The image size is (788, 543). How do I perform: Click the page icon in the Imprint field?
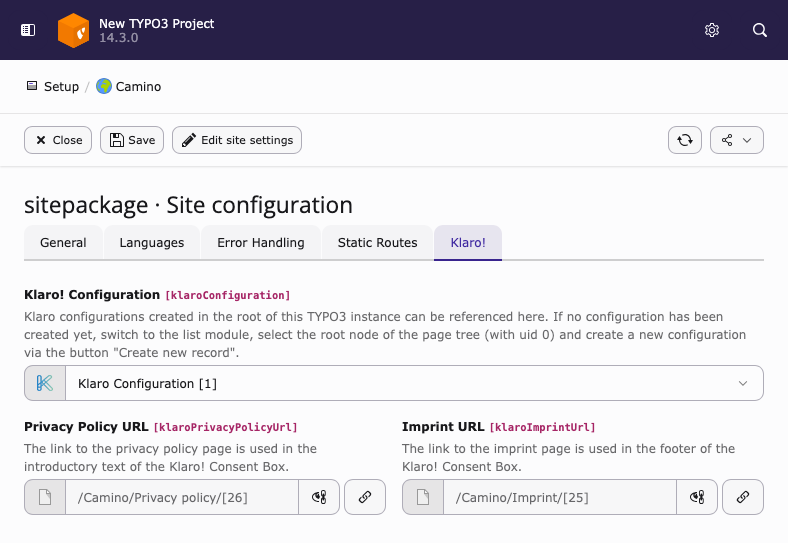pos(423,497)
